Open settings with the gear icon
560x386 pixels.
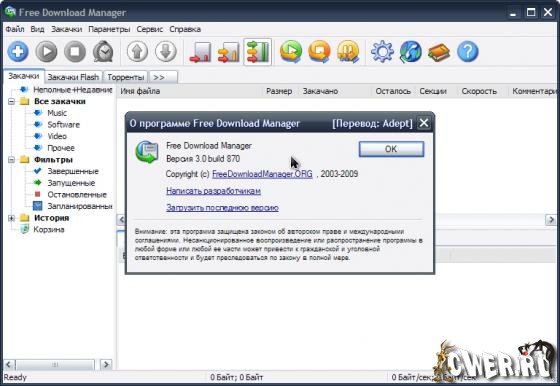tap(382, 52)
